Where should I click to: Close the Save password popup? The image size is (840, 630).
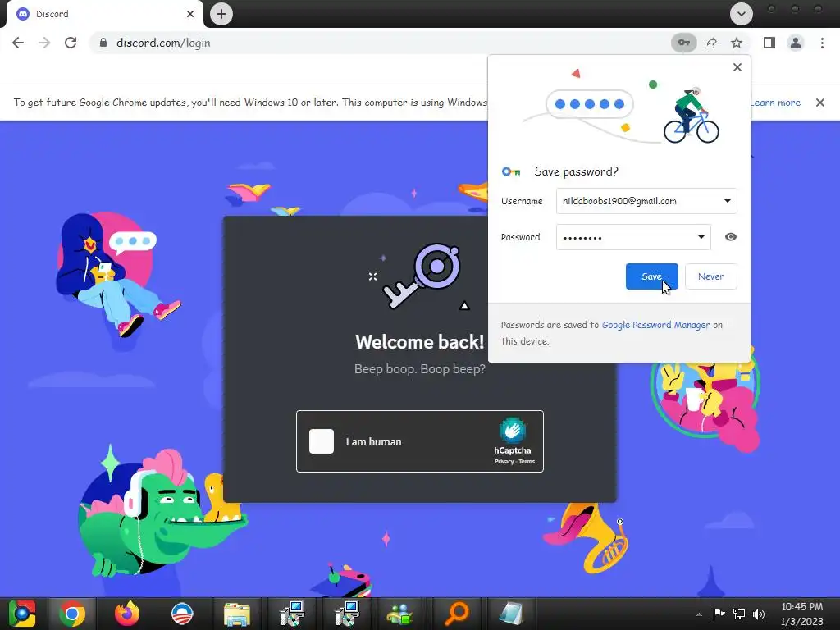(x=737, y=67)
